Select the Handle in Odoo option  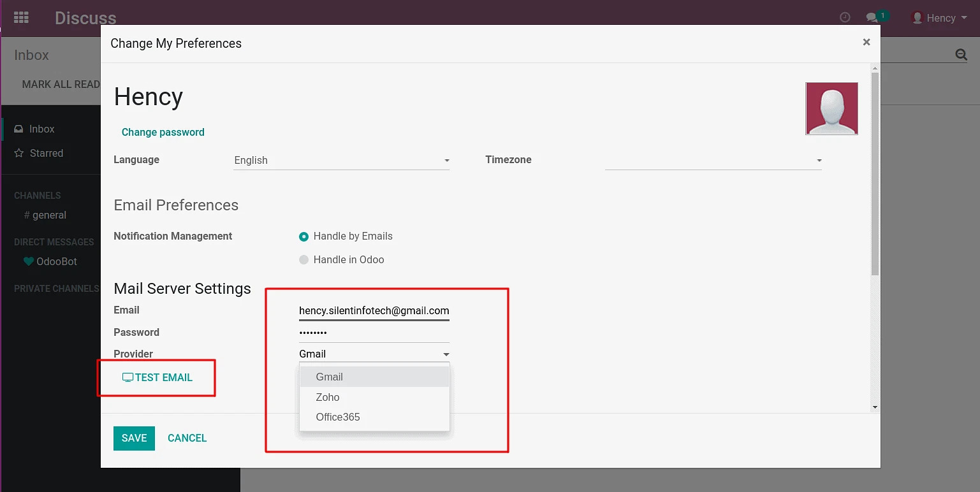pyautogui.click(x=304, y=259)
